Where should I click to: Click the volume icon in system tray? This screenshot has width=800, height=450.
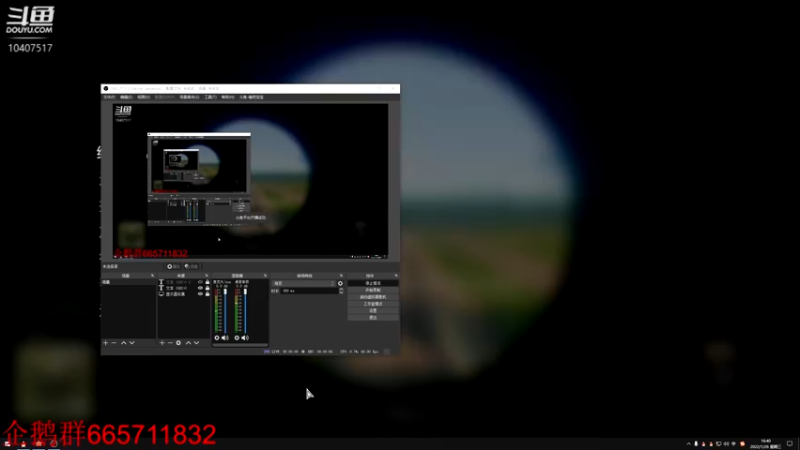point(726,444)
